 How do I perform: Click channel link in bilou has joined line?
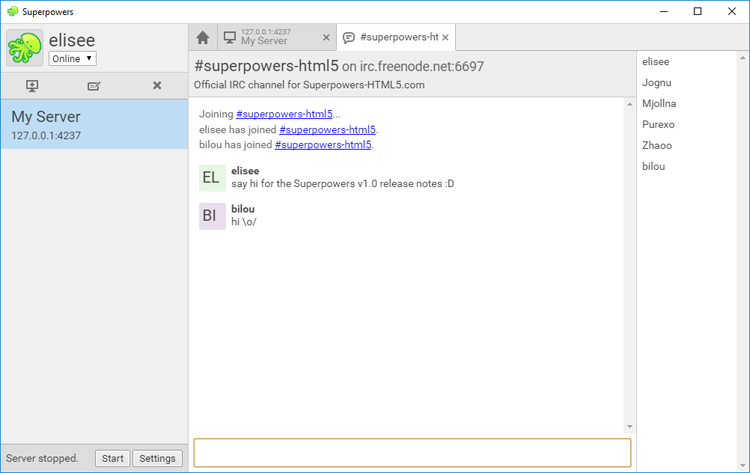(323, 144)
